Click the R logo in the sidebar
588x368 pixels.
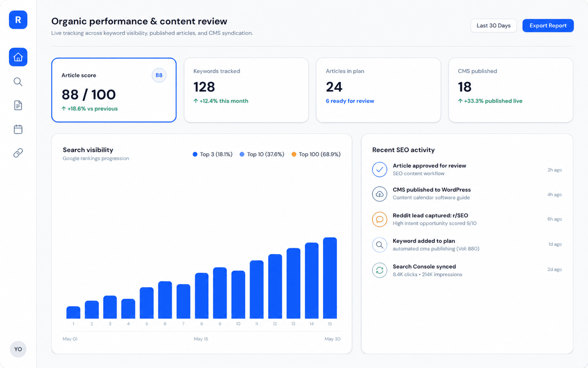point(18,20)
